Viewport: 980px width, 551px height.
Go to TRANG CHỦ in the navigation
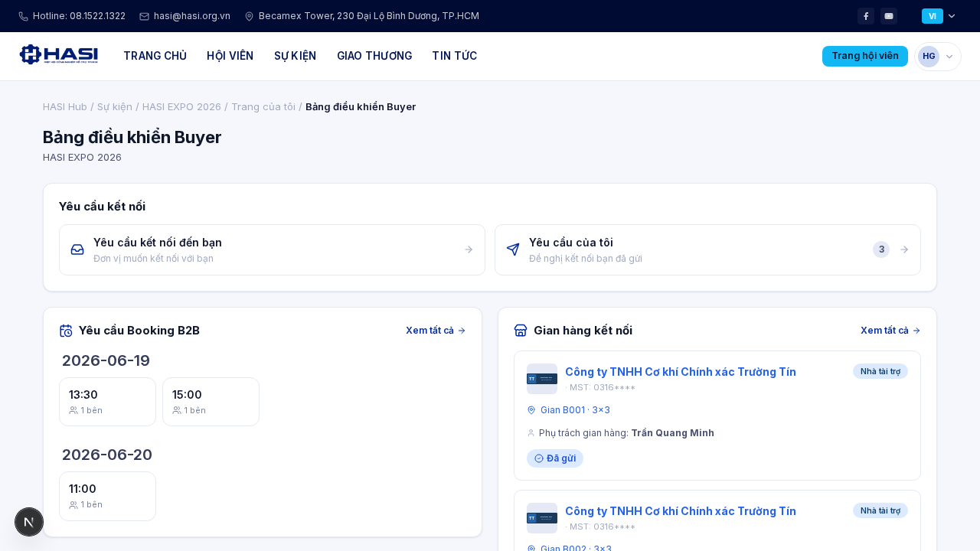155,56
